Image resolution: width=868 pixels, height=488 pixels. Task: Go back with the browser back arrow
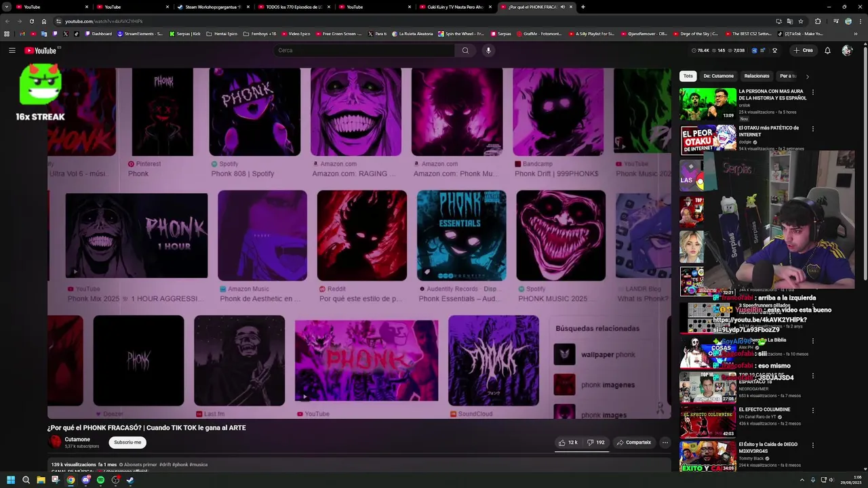point(7,21)
